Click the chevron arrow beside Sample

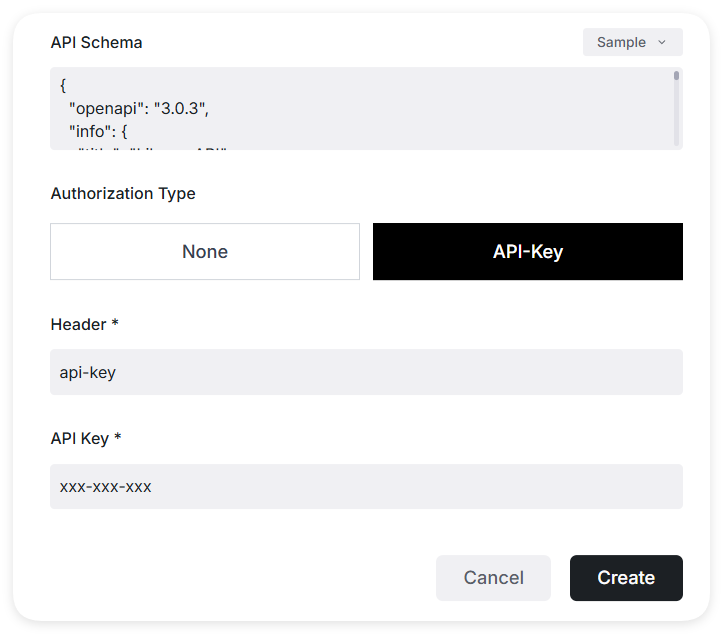pos(661,43)
